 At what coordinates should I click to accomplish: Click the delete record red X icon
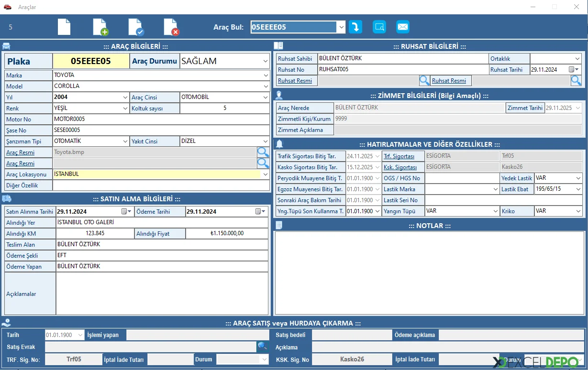coord(171,27)
